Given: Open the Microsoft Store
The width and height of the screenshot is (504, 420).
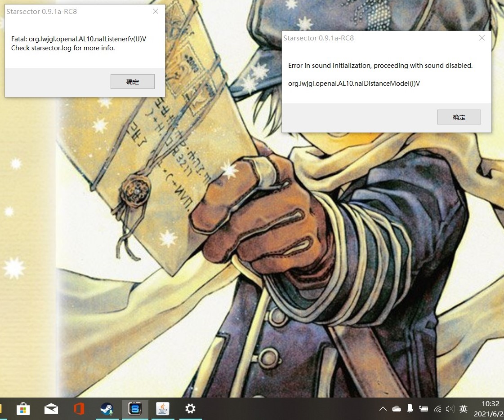Looking at the screenshot, I should click(22, 409).
